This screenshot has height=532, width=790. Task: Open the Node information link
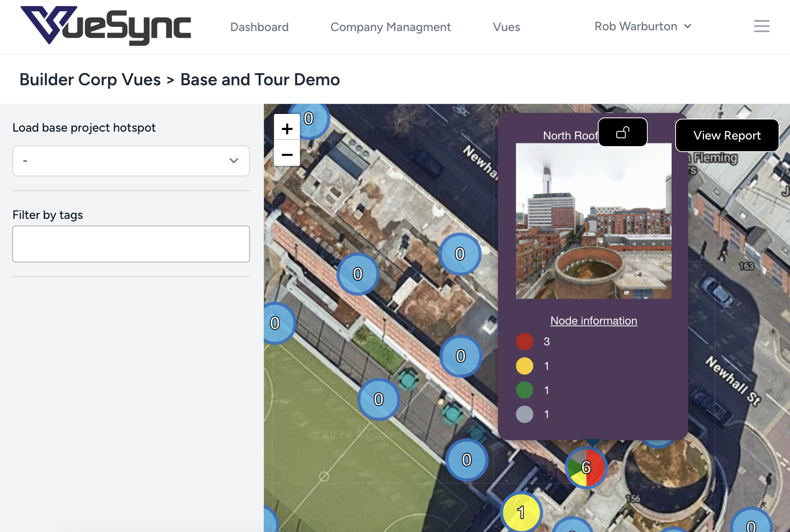tap(593, 321)
